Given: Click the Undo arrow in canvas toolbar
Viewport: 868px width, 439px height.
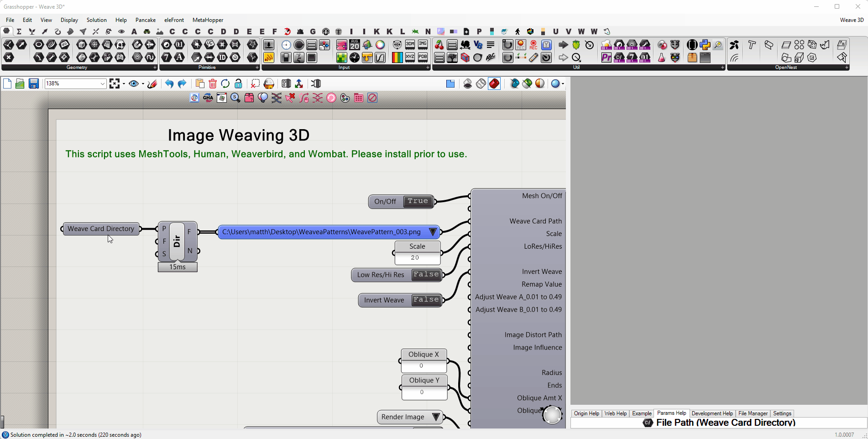Looking at the screenshot, I should (169, 84).
